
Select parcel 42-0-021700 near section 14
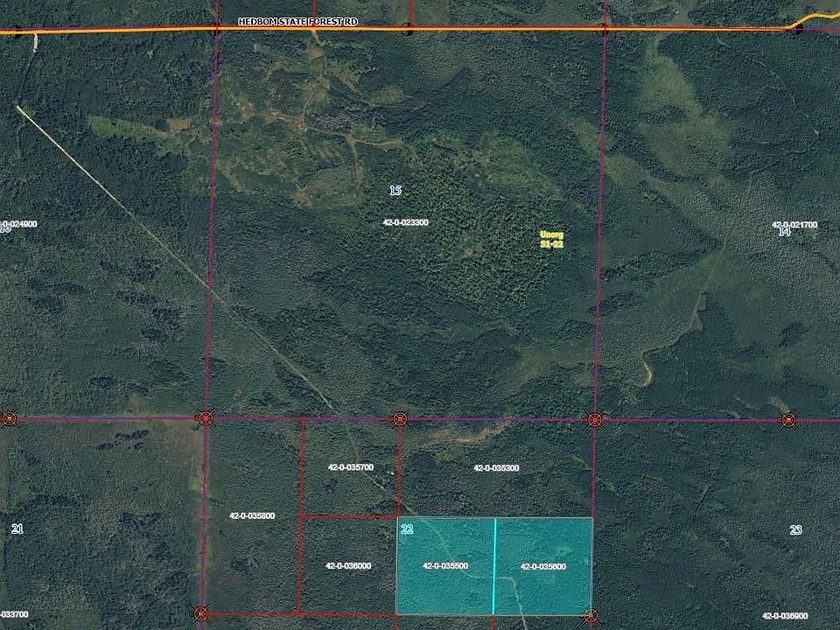click(794, 223)
